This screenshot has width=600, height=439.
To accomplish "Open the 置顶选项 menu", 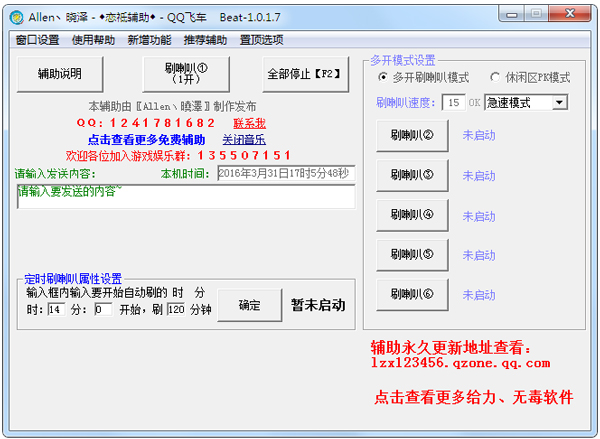I will coord(262,40).
